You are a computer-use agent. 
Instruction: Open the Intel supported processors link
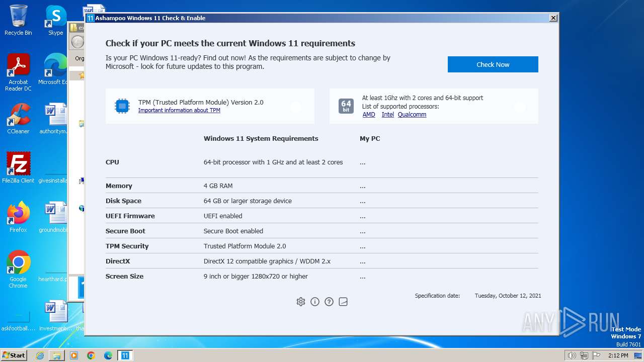[387, 115]
